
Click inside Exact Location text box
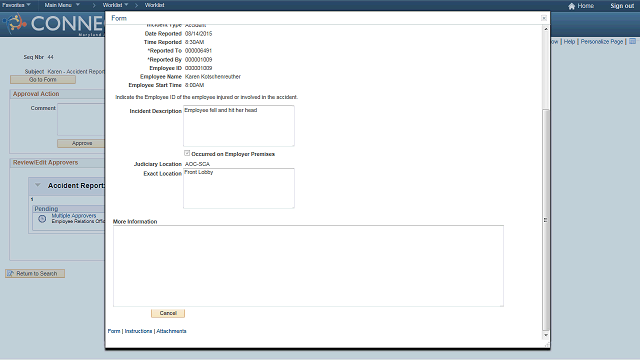click(239, 188)
